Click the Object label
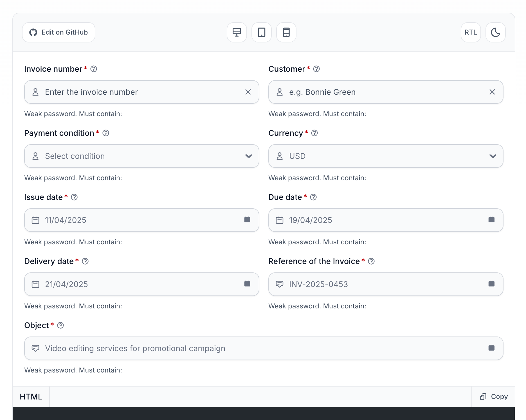This screenshot has height=420, width=526. (x=37, y=325)
